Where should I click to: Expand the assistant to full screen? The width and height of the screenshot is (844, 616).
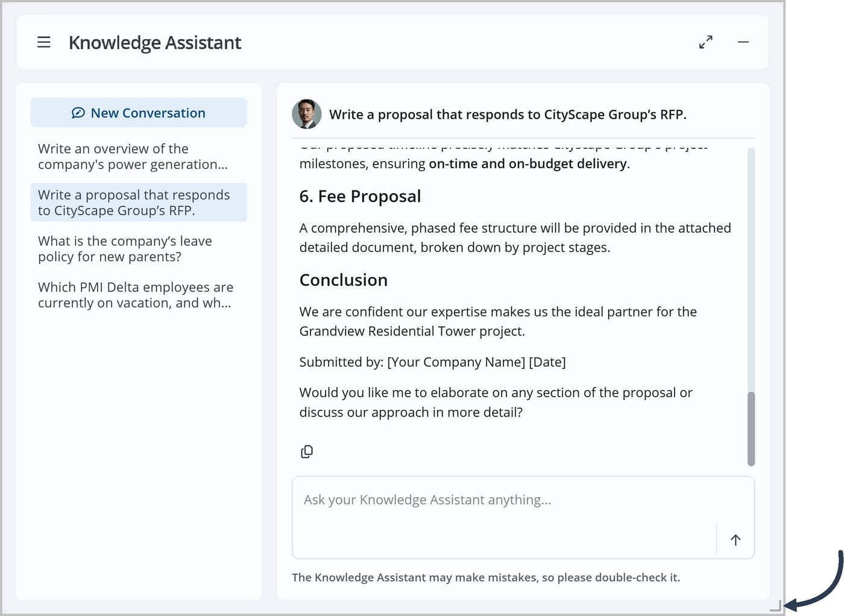(706, 42)
